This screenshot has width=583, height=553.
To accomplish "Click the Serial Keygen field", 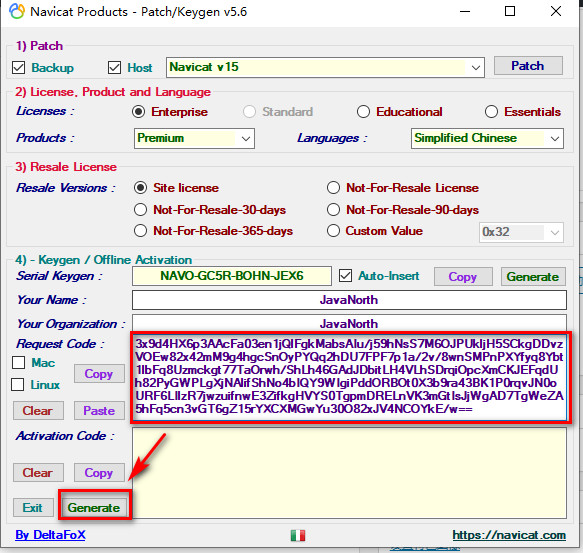I will [232, 276].
